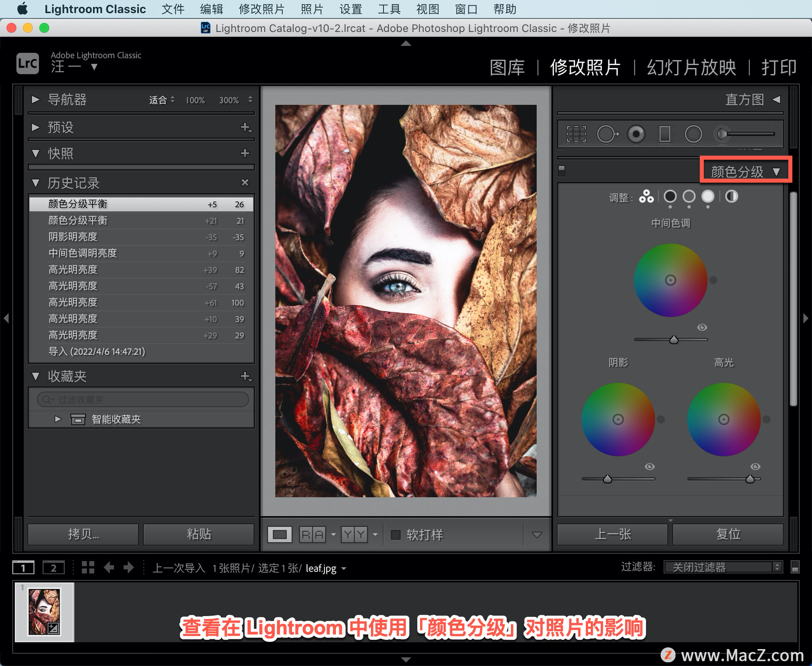Toggle the YY before/after view
812x666 pixels.
pyautogui.click(x=354, y=534)
